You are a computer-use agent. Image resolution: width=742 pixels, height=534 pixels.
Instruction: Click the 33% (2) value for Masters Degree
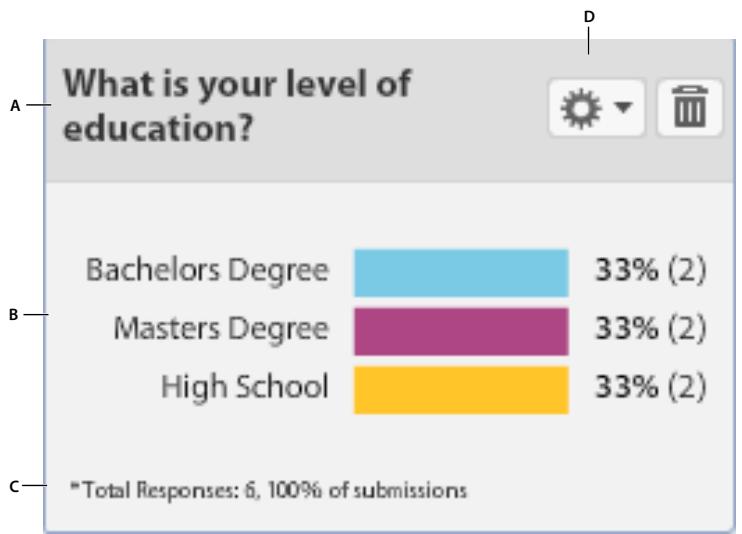click(651, 329)
